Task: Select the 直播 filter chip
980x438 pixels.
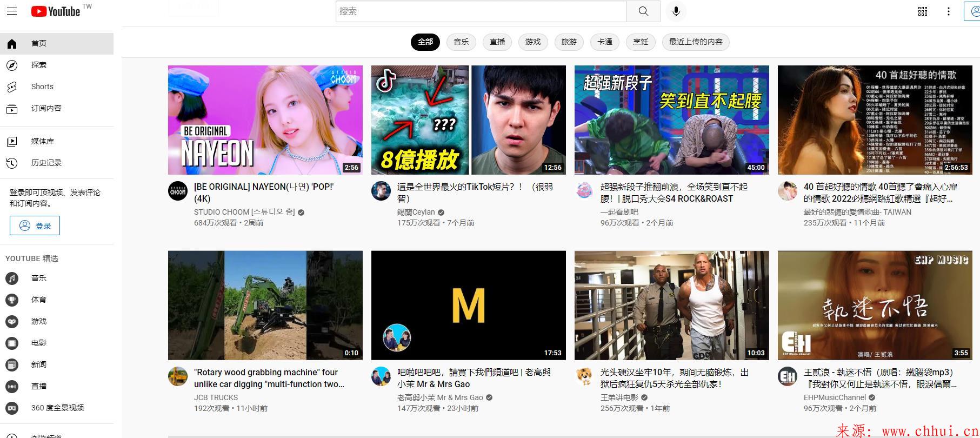Action: [x=497, y=42]
